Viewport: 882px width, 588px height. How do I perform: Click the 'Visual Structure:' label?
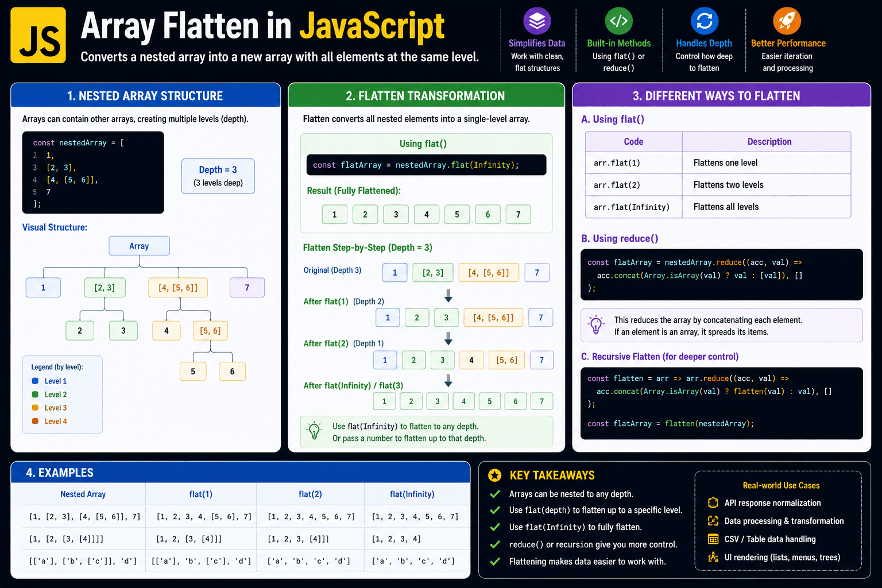(55, 227)
